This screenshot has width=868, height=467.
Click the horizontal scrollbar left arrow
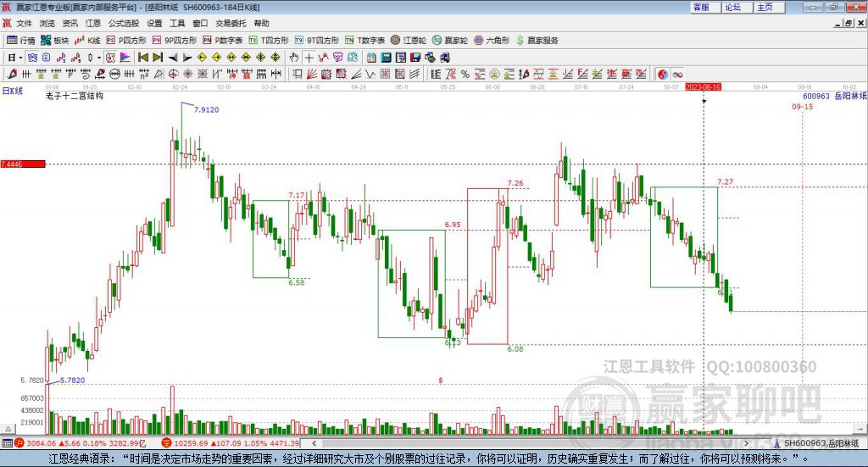[x=314, y=443]
